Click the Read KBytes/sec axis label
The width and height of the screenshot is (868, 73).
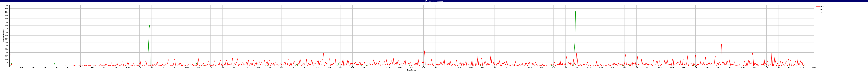(3, 36)
